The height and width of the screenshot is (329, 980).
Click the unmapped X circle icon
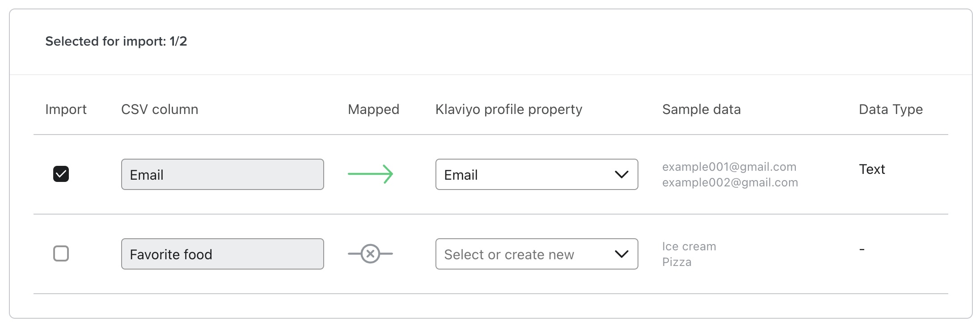tap(370, 253)
